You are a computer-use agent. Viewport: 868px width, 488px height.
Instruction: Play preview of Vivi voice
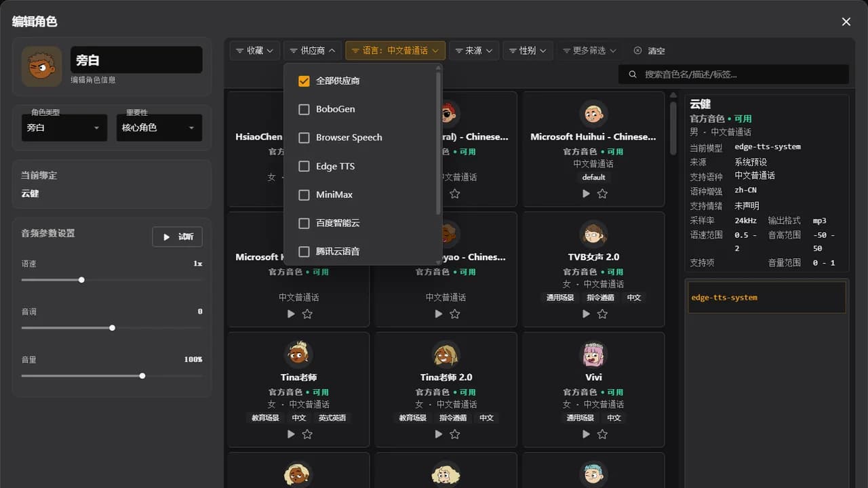(x=586, y=434)
